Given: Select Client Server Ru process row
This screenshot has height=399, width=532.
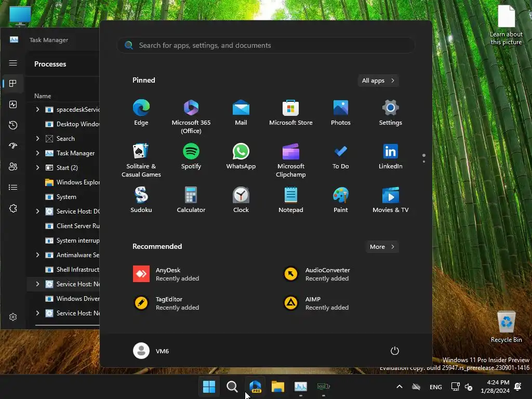Looking at the screenshot, I should pyautogui.click(x=63, y=226).
